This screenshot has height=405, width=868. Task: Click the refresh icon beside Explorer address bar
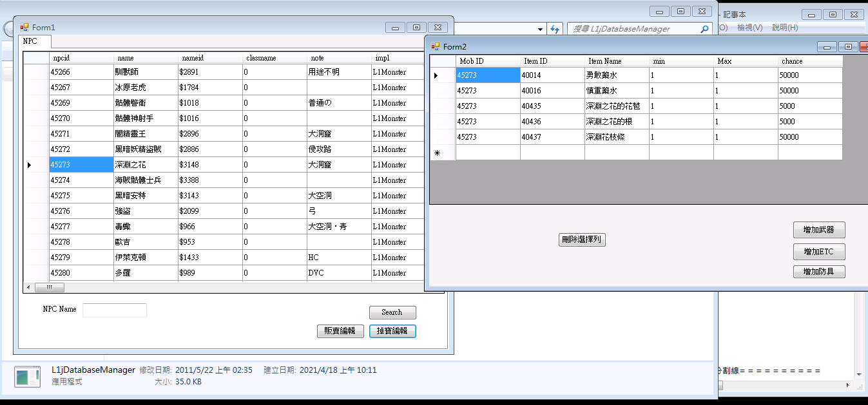tap(554, 29)
